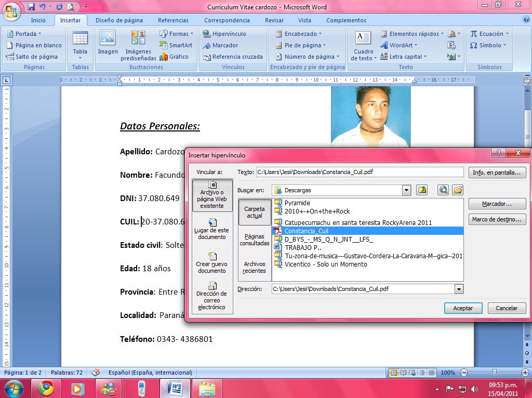Go up one folder in the dialog
This screenshot has height=398, width=532.
[x=422, y=190]
